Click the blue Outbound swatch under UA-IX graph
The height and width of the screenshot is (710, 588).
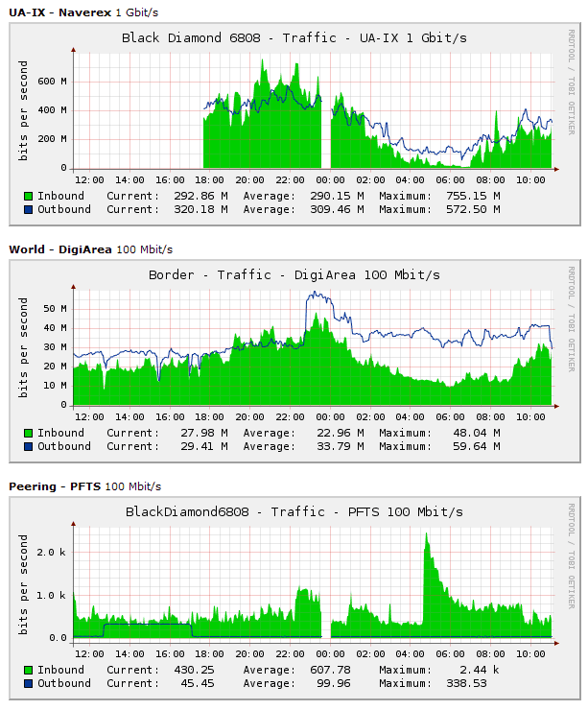pyautogui.click(x=28, y=209)
